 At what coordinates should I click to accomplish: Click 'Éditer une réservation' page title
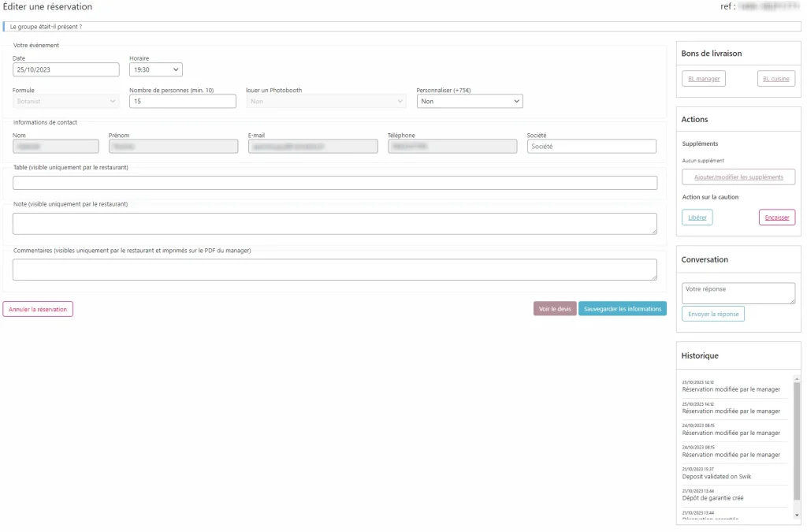(47, 6)
